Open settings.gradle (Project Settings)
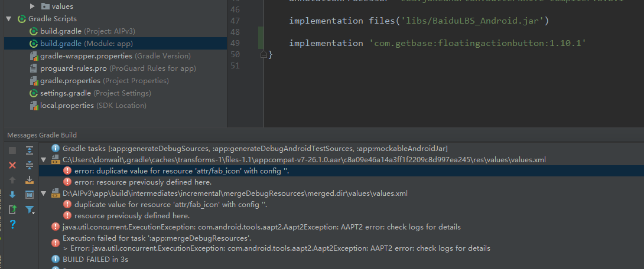This screenshot has height=269, width=644. point(96,93)
